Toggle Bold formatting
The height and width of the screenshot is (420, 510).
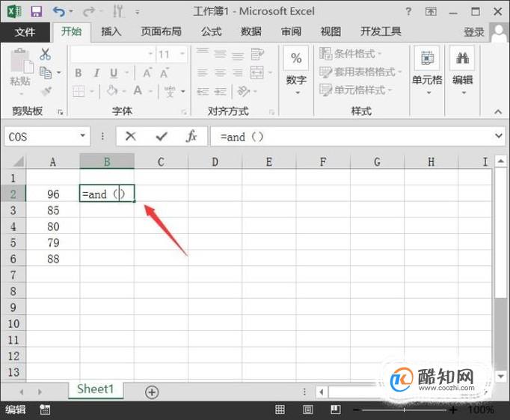point(78,72)
